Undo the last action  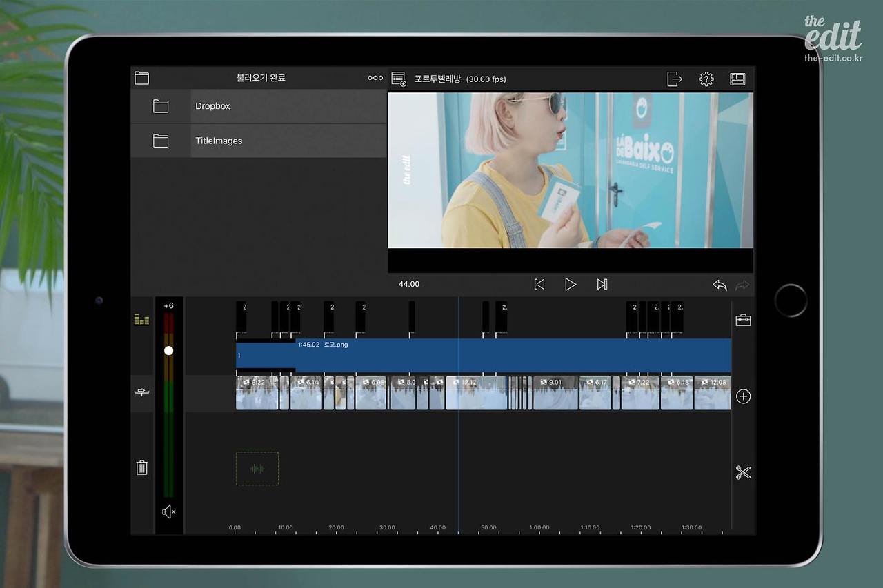coord(720,285)
